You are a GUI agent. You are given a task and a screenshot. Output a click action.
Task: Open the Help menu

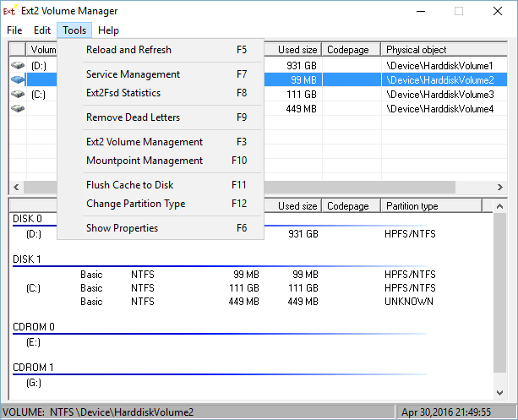tap(108, 30)
